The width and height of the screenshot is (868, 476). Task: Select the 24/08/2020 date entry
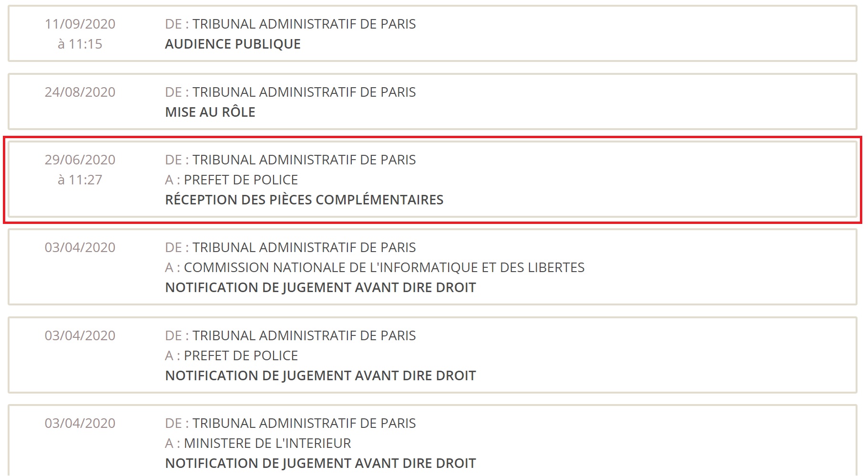(80, 92)
